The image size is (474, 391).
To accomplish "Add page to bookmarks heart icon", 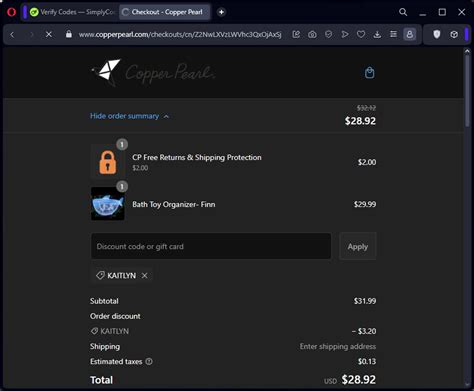I will tap(361, 34).
